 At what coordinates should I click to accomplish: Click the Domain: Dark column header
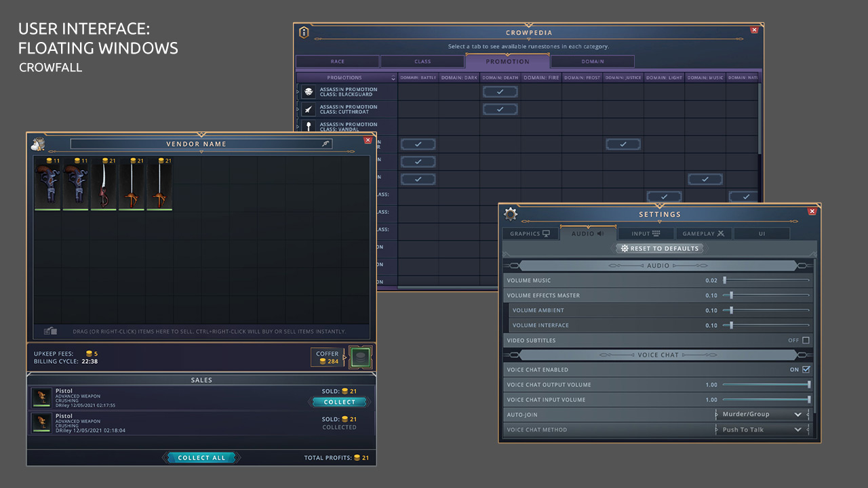(459, 78)
